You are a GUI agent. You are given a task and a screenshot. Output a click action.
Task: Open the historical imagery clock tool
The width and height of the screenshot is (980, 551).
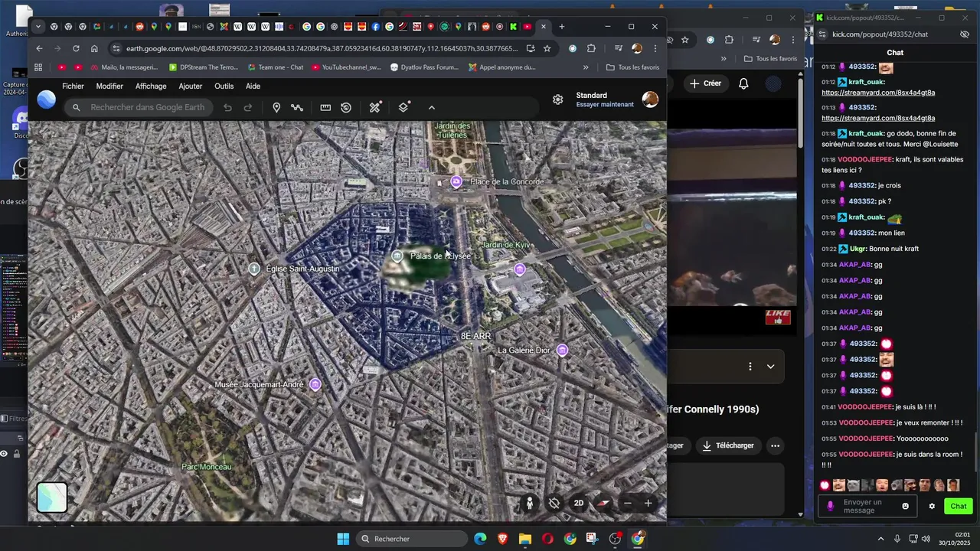346,108
